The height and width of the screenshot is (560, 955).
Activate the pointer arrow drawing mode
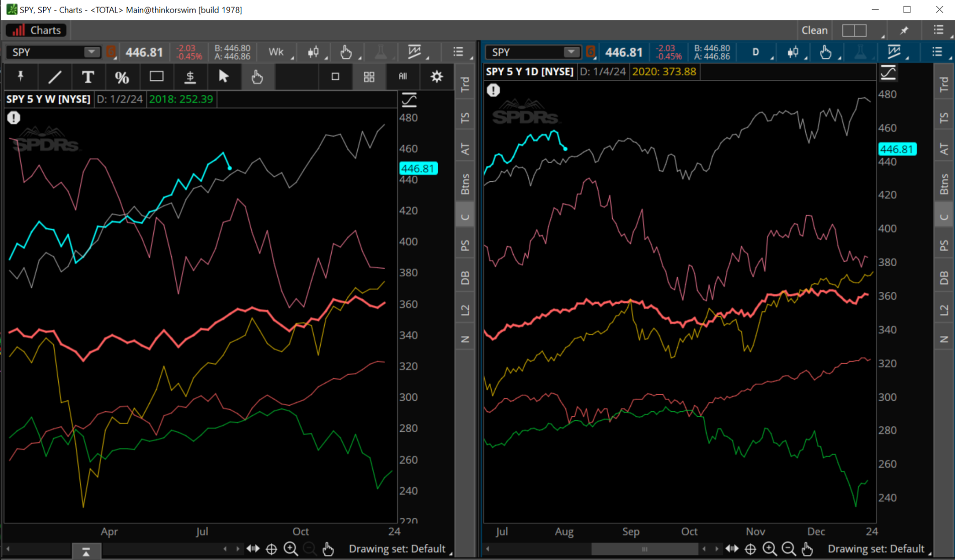pos(224,76)
